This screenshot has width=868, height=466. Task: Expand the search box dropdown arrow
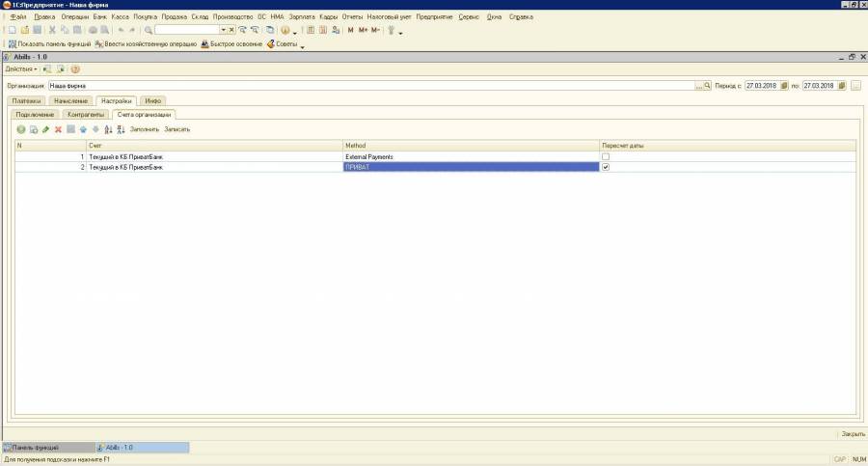pos(223,30)
